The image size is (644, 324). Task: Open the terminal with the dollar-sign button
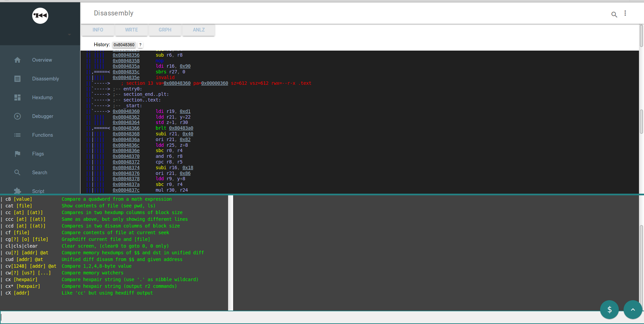pos(609,310)
